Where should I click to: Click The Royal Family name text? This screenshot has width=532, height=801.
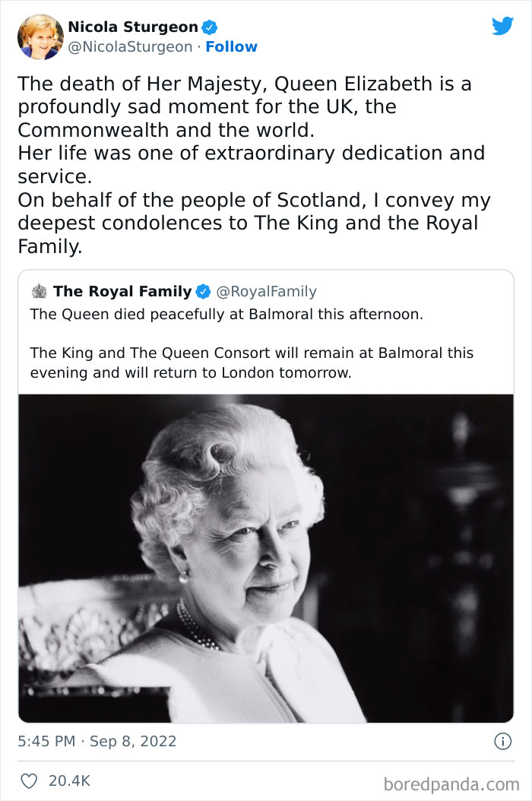[x=124, y=290]
